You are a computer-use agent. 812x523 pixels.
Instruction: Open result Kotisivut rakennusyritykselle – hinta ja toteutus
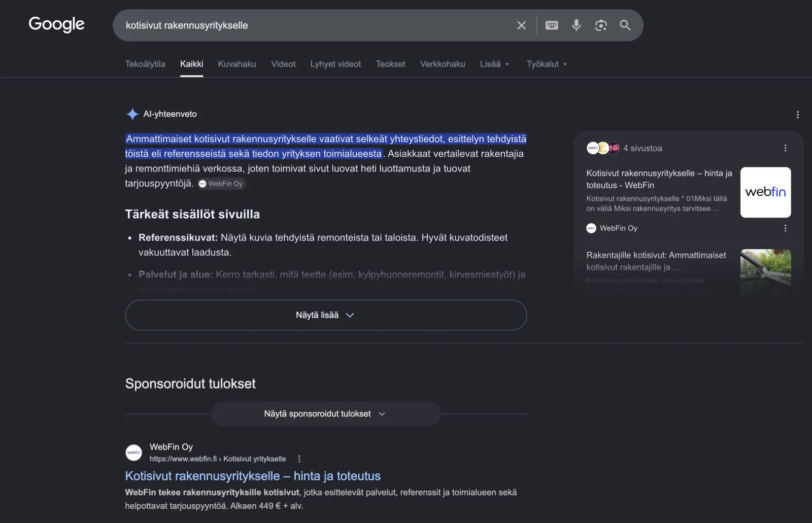pyautogui.click(x=253, y=476)
